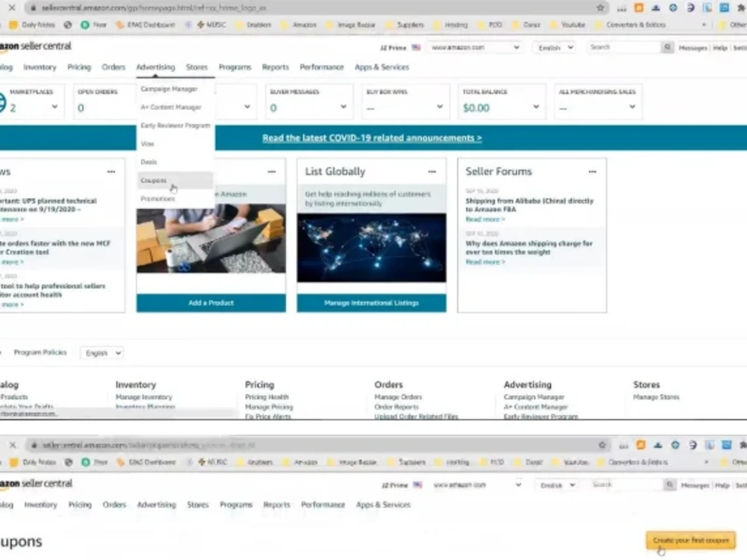The height and width of the screenshot is (560, 747).
Task: Expand the Buyer Messages summary chevron
Action: click(x=344, y=107)
